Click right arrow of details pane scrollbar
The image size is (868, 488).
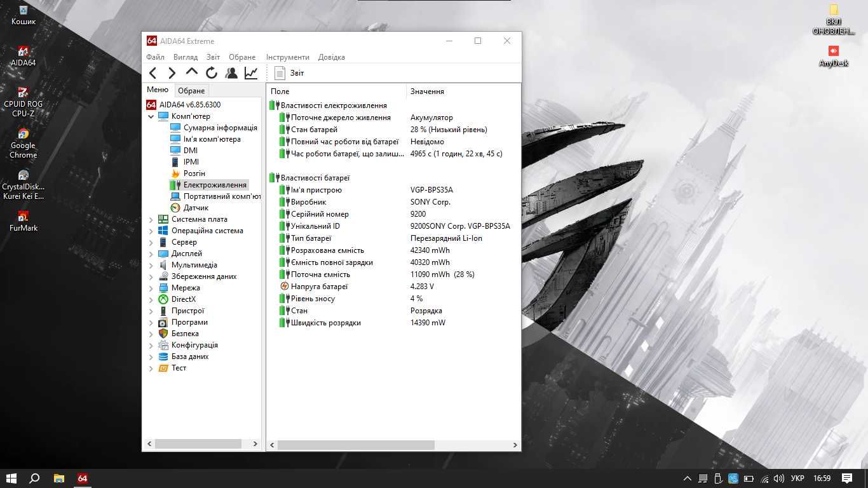(515, 445)
